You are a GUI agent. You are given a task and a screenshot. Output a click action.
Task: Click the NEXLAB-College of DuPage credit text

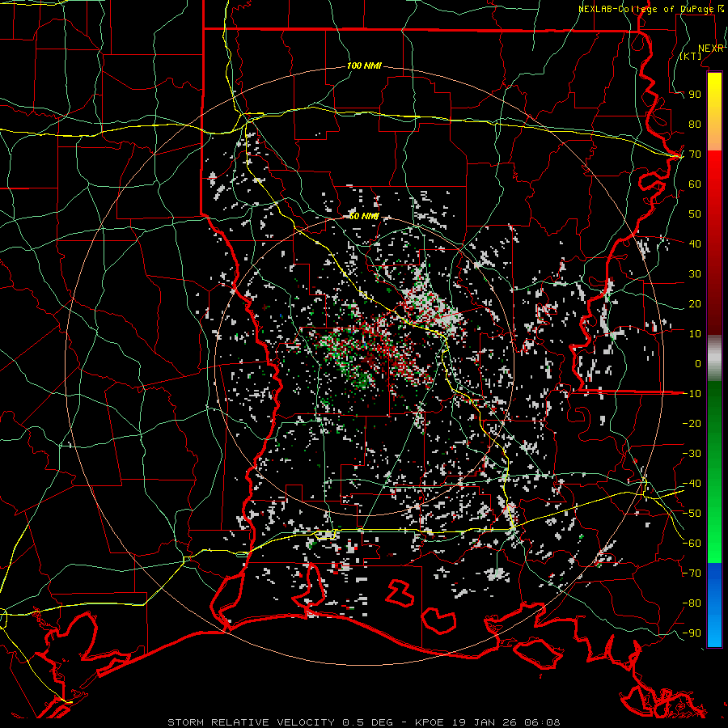(651, 9)
